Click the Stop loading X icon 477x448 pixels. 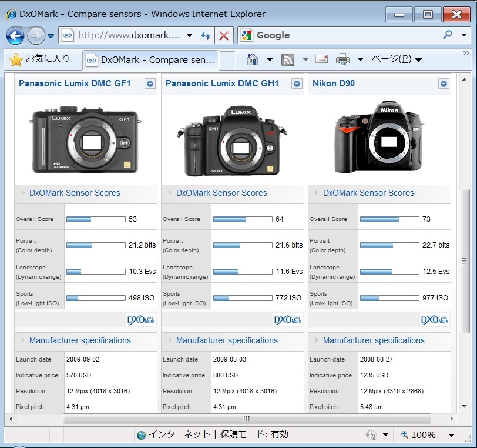pos(224,36)
